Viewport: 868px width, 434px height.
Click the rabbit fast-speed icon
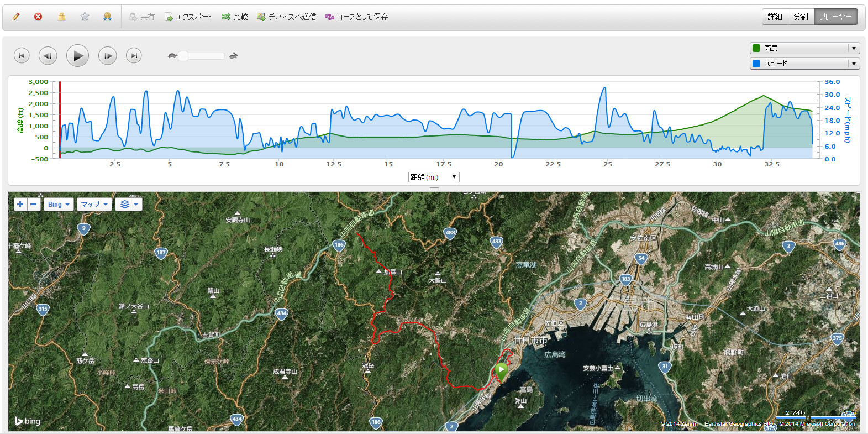(234, 56)
